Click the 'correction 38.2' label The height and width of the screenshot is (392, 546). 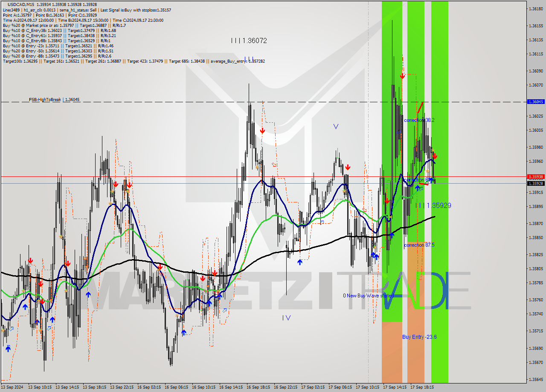pyautogui.click(x=419, y=120)
